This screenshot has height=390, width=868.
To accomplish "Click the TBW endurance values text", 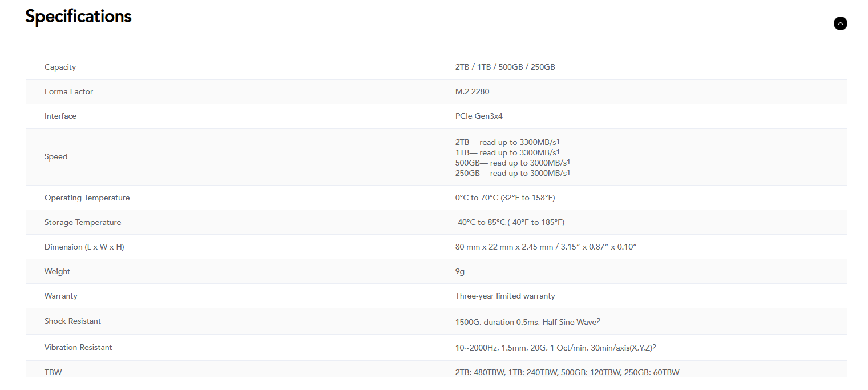I will [567, 372].
